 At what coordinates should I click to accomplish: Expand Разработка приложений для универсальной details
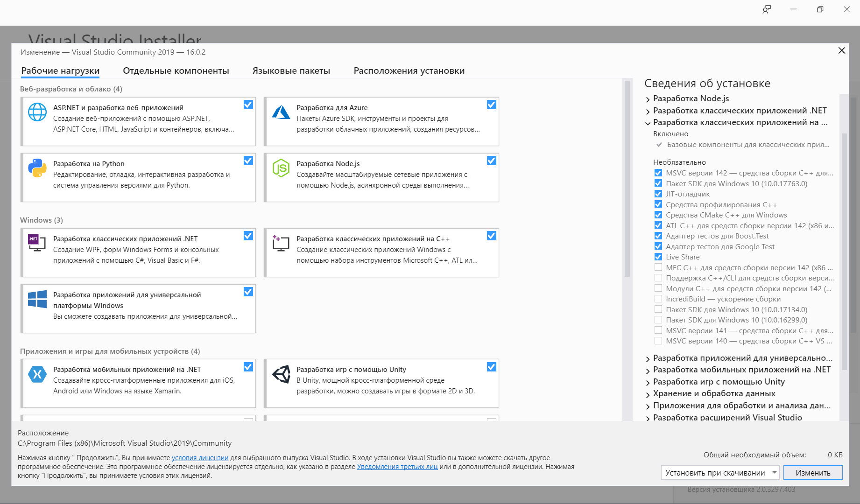(x=648, y=358)
